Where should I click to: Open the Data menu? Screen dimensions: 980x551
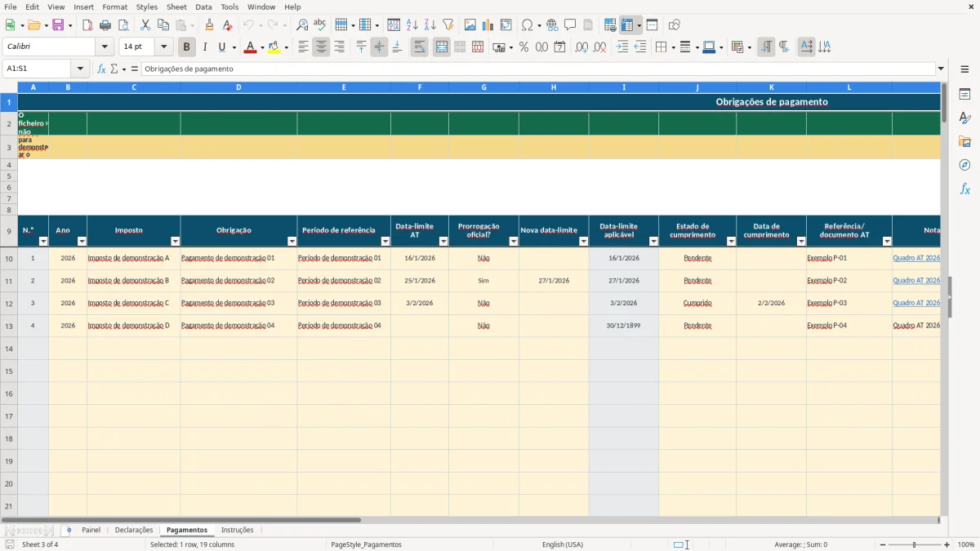point(203,7)
